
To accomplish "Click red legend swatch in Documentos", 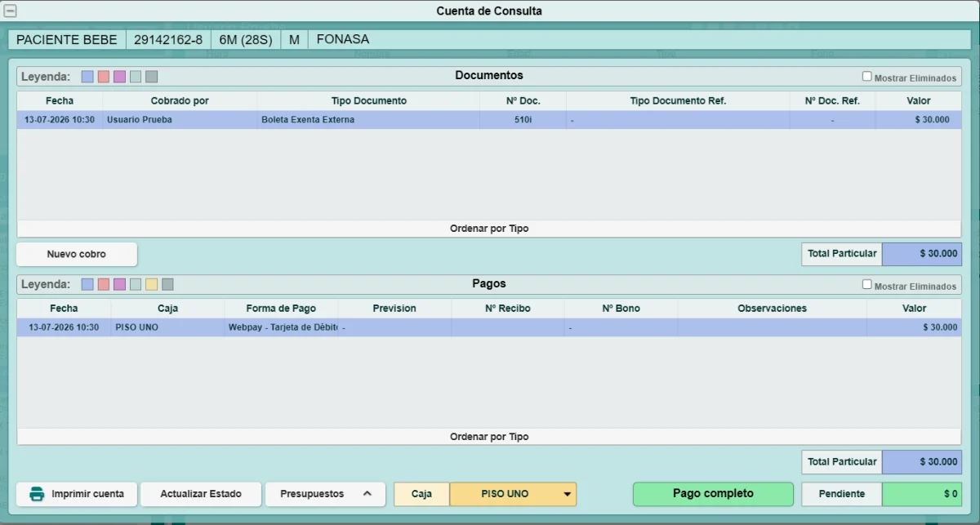I will [104, 77].
